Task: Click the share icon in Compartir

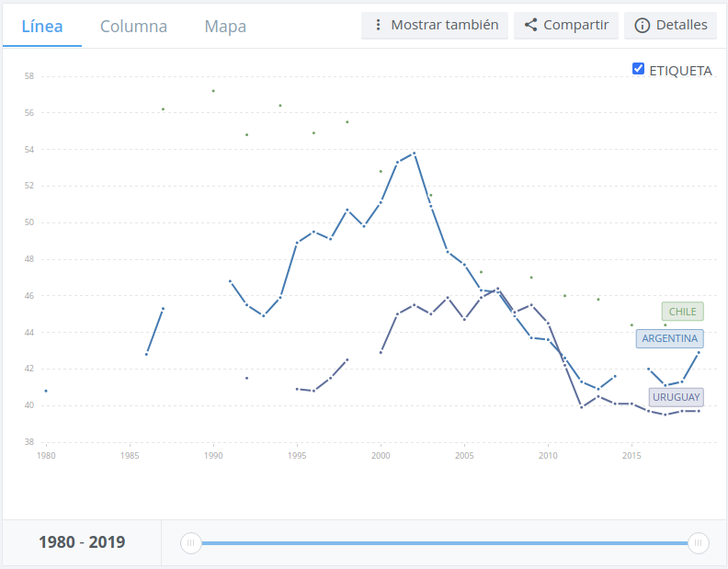Action: pos(530,26)
